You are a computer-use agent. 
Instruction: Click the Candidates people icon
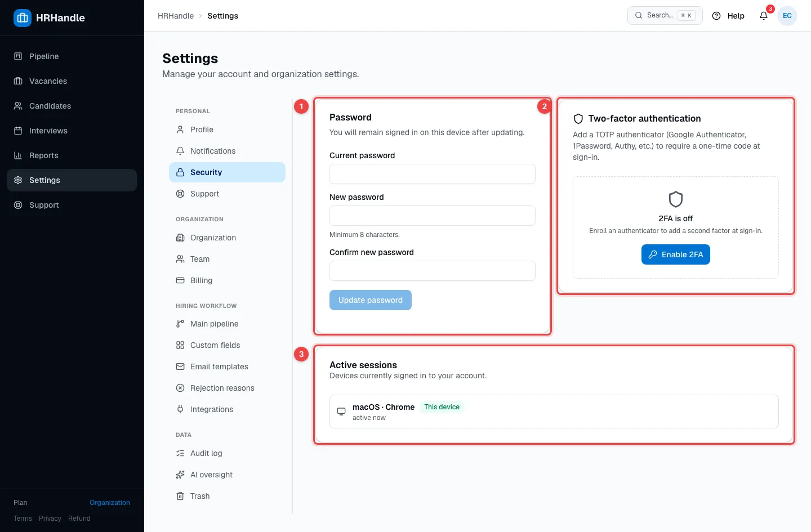[x=18, y=106]
